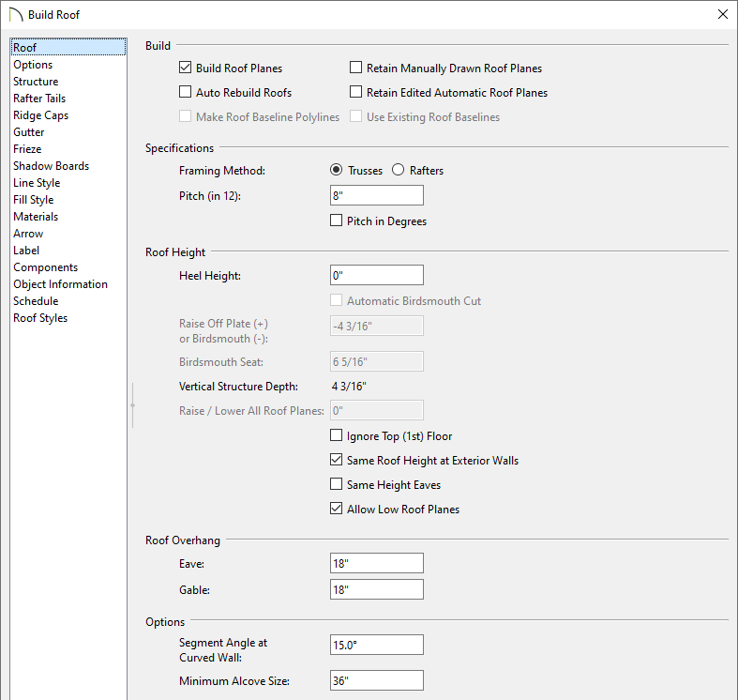Screen dimensions: 738x700
Task: Open the Options panel in sidebar
Action: coord(33,65)
